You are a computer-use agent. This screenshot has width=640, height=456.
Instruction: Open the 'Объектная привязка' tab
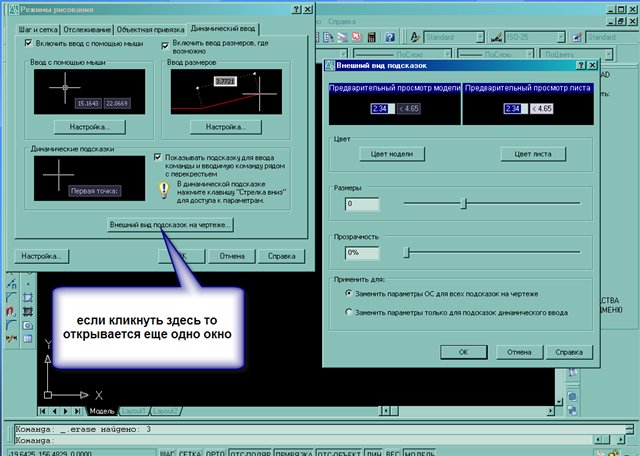(x=152, y=29)
